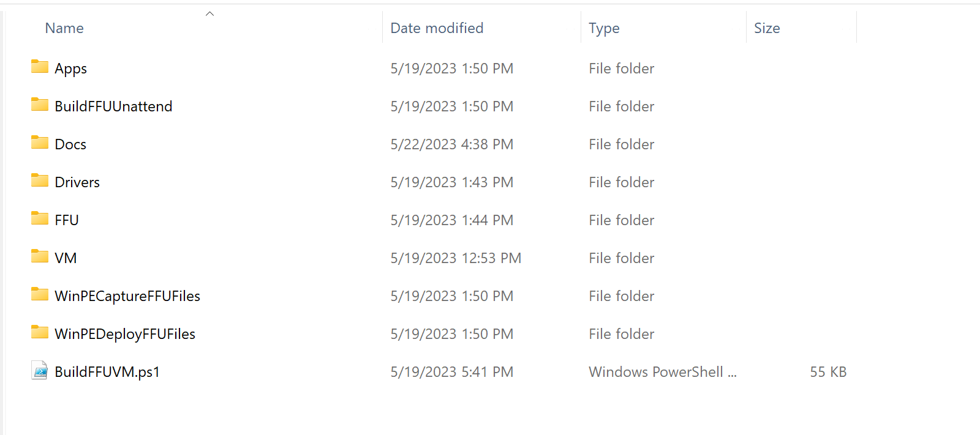Open the Docs folder icon
This screenshot has width=980, height=435.
pyautogui.click(x=39, y=144)
